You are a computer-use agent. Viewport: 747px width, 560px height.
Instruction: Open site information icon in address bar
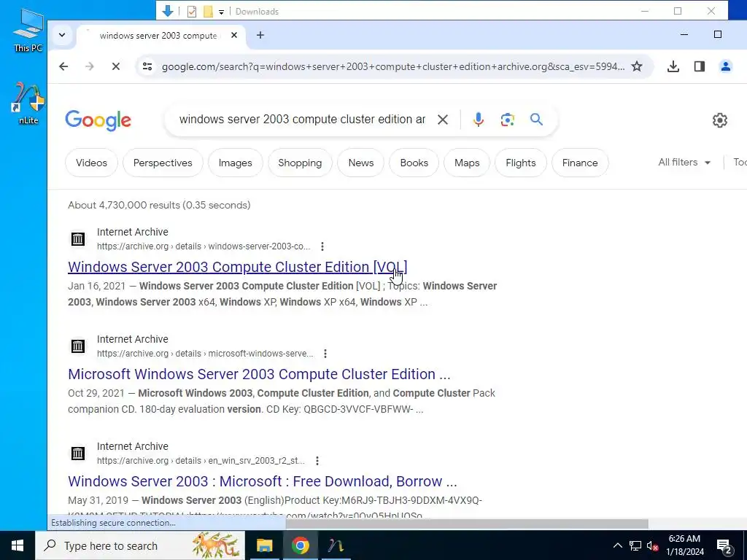coord(147,66)
